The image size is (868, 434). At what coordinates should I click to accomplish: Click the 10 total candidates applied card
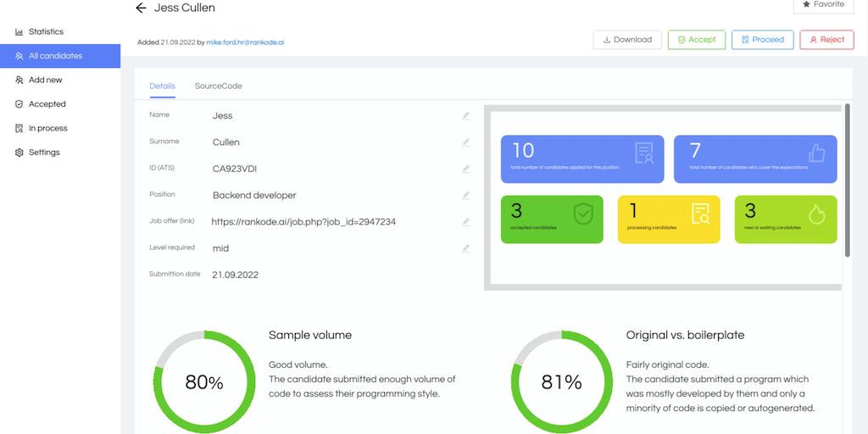pos(582,159)
